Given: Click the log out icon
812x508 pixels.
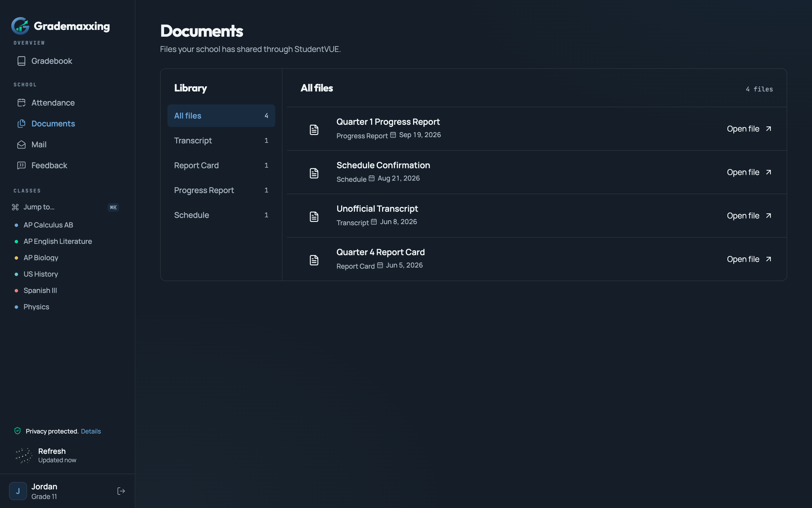Looking at the screenshot, I should pos(121,491).
